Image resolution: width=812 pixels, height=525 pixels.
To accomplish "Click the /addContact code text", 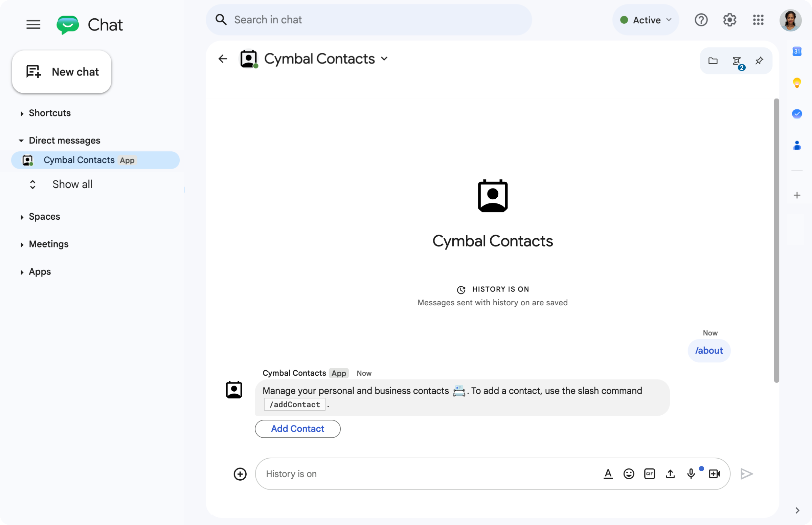I will pyautogui.click(x=295, y=404).
